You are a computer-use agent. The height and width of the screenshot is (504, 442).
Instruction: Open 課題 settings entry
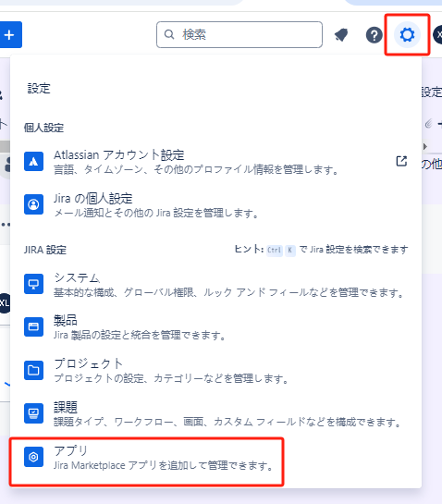pos(215,414)
